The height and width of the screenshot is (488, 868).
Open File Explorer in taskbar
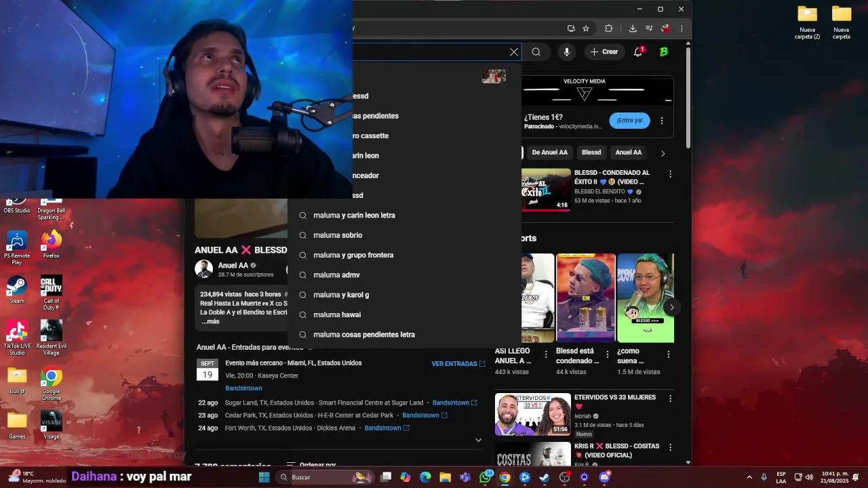tap(445, 477)
